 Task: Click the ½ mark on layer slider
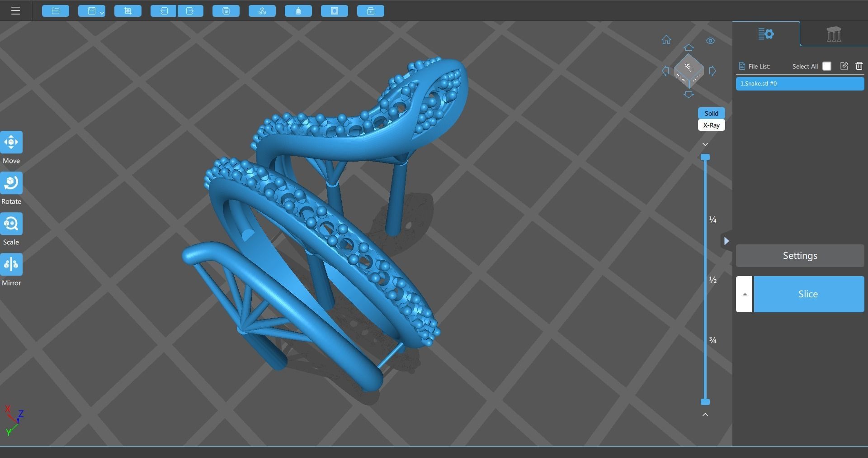pyautogui.click(x=713, y=280)
